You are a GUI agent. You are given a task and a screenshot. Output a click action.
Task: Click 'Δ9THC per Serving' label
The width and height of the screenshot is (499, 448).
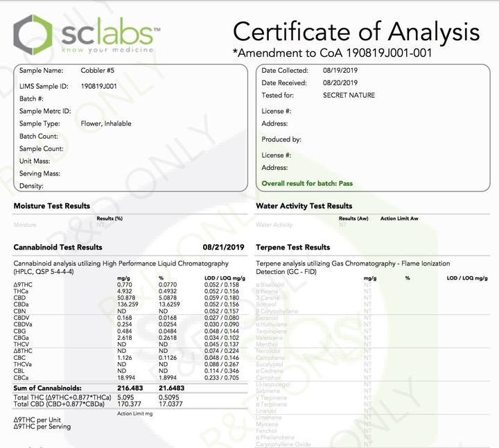point(42,427)
